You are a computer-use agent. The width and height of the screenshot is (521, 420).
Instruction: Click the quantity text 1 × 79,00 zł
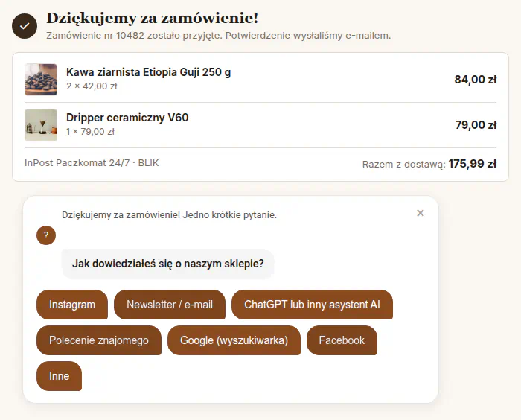pos(90,132)
